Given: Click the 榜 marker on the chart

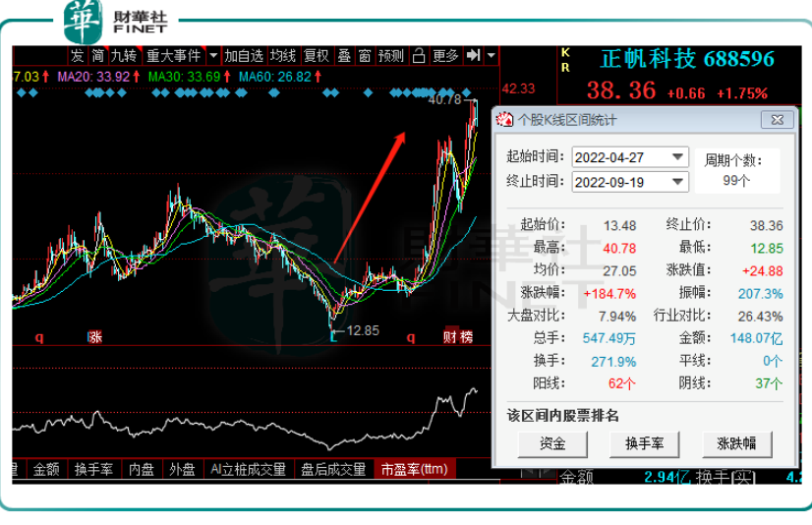Looking at the screenshot, I should [x=467, y=337].
